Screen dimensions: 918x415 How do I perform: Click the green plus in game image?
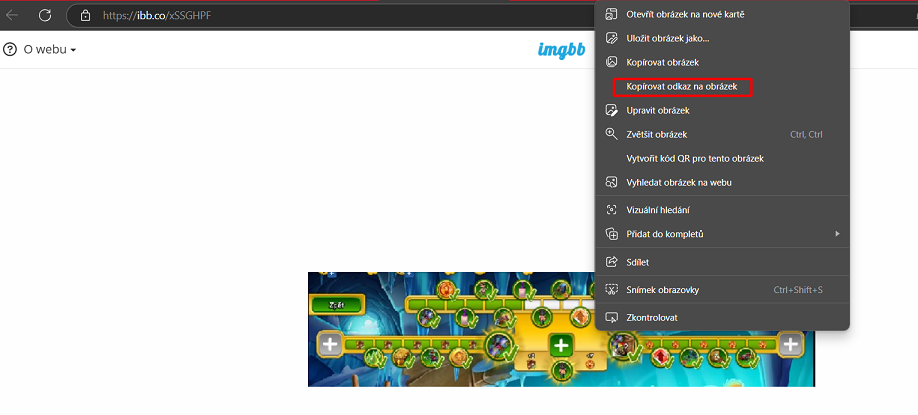click(561, 345)
